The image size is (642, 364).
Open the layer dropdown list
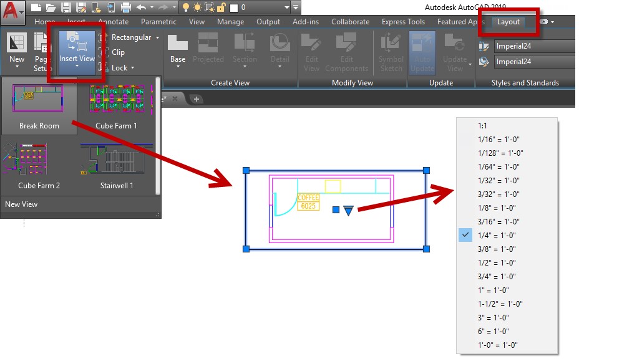tap(286, 7)
